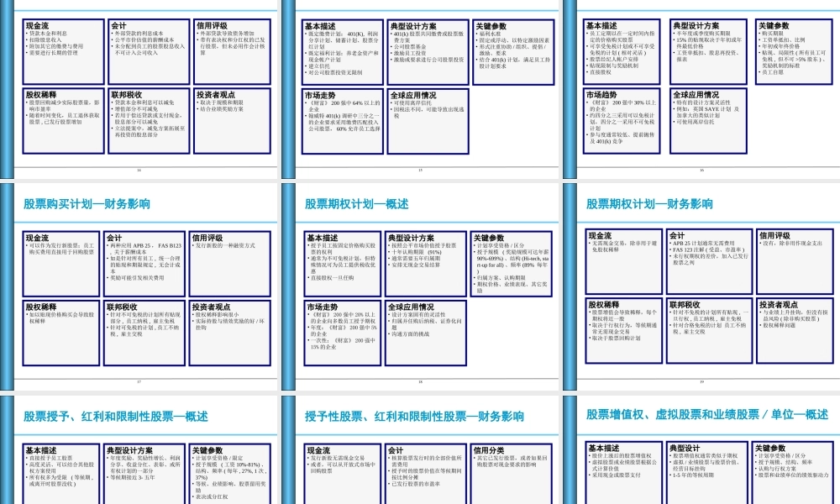This screenshot has height=504, width=840.
Task: Click "基本描述" box mentioning 401(K) 既定缴费计划
Action: pos(343,52)
